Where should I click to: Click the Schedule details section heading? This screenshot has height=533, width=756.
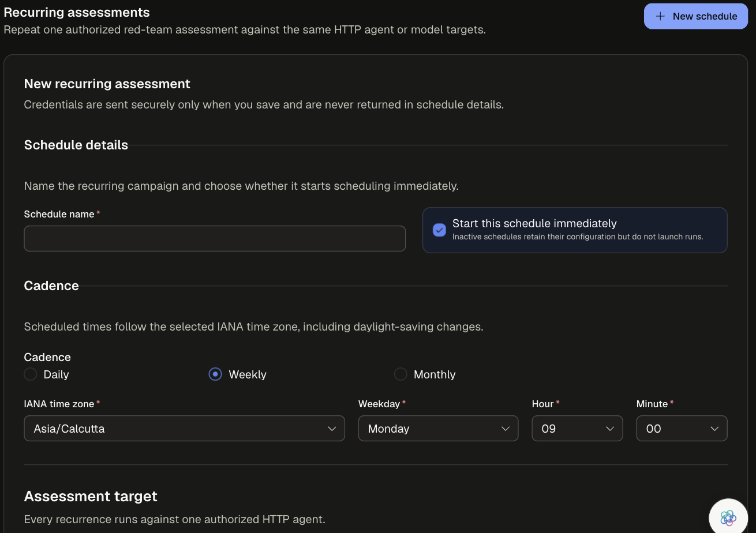pyautogui.click(x=76, y=145)
